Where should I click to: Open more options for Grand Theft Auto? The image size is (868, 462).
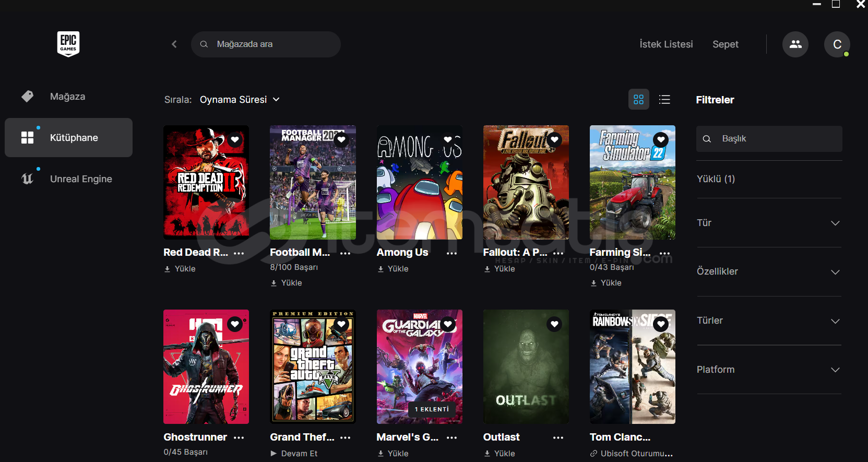pyautogui.click(x=346, y=437)
